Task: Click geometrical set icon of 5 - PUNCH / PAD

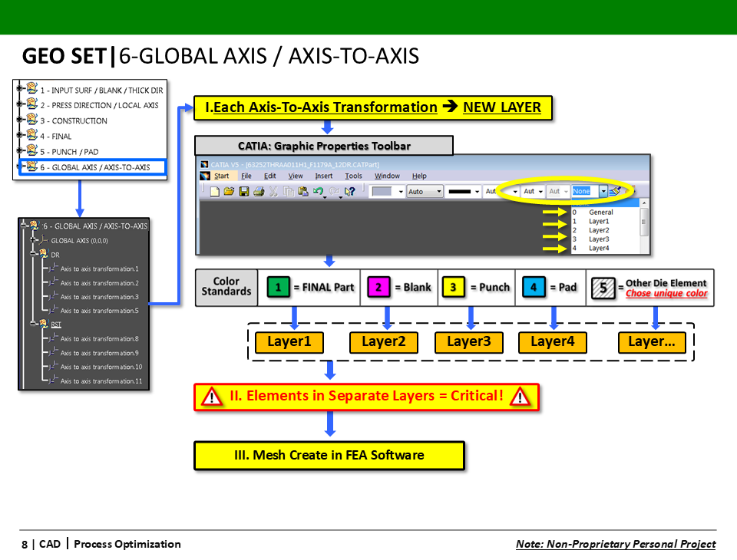Action: point(32,150)
